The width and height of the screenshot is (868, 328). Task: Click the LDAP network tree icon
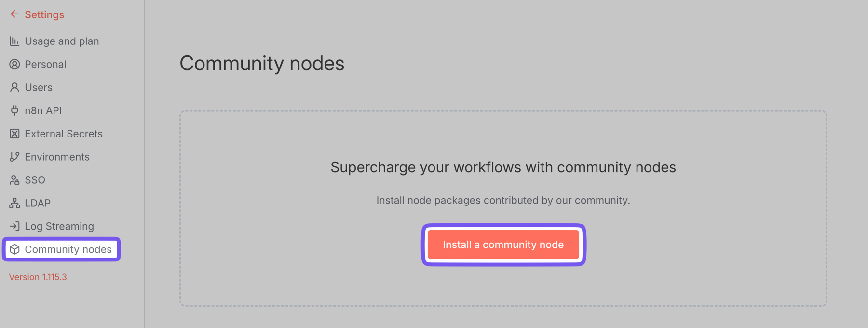[x=14, y=204]
